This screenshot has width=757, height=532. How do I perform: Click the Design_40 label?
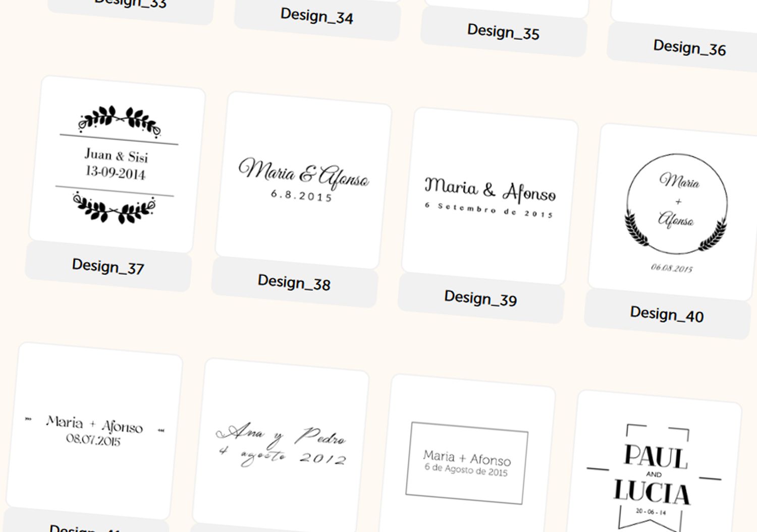point(667,315)
